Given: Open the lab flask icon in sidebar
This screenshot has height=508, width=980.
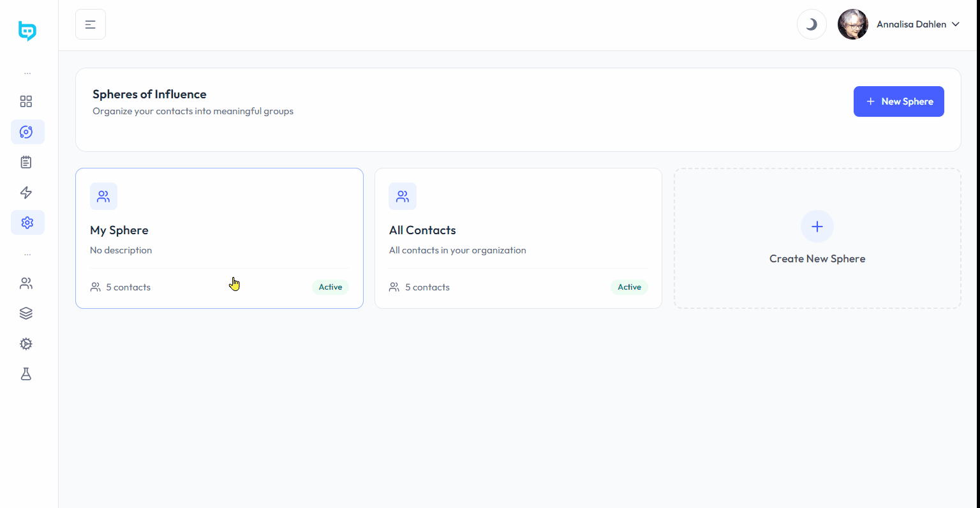Looking at the screenshot, I should pyautogui.click(x=26, y=374).
